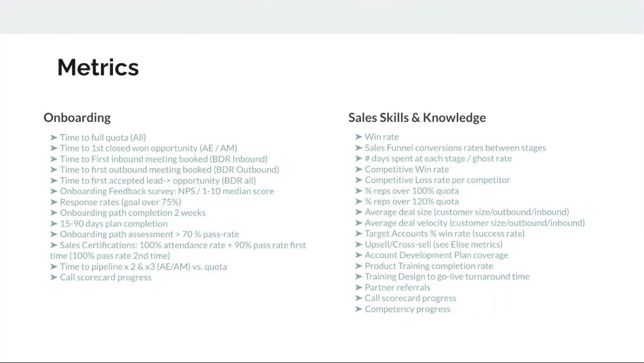Click the arrow bullet beside "Competency progress"
644x363 pixels.
click(359, 309)
